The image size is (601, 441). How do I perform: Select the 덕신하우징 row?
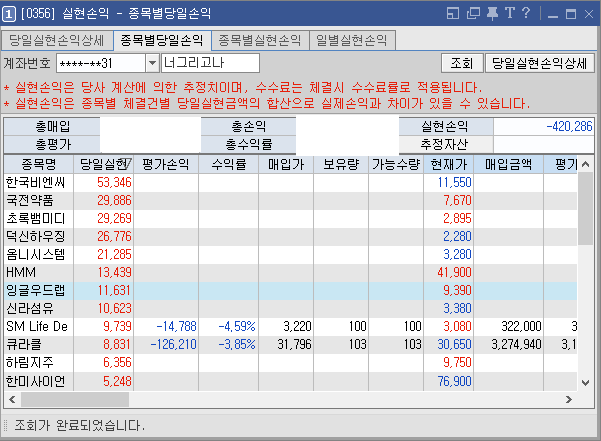click(x=290, y=236)
